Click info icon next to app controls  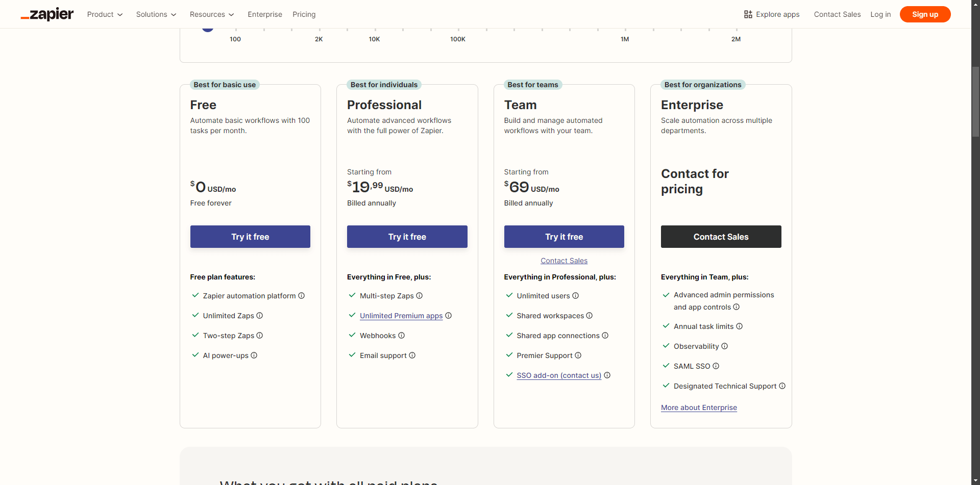[x=737, y=307]
